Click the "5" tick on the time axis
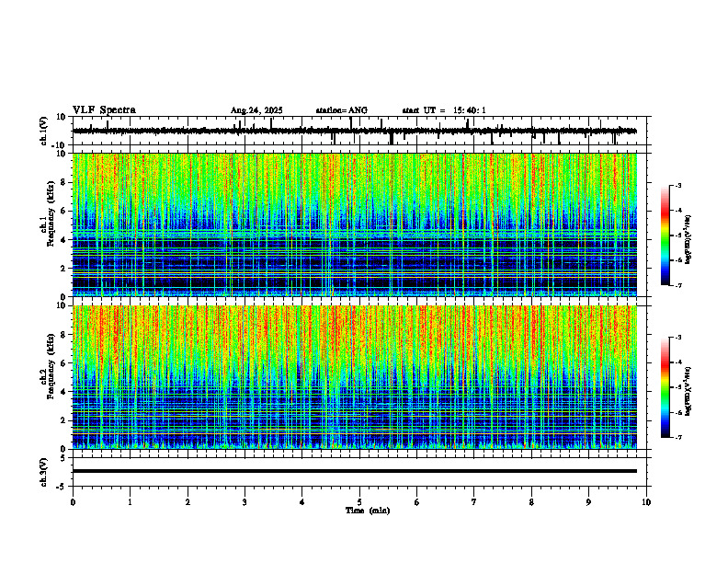728x563 pixels. click(359, 502)
